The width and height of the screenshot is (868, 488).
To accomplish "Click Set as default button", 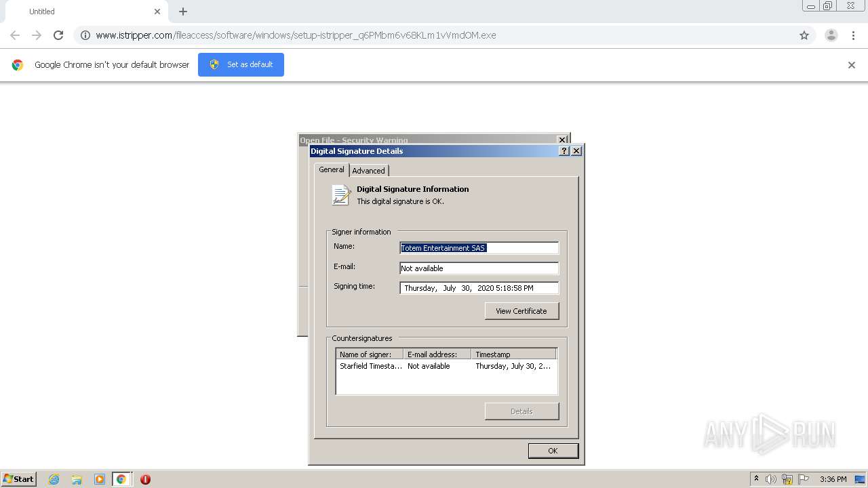I will coord(241,64).
